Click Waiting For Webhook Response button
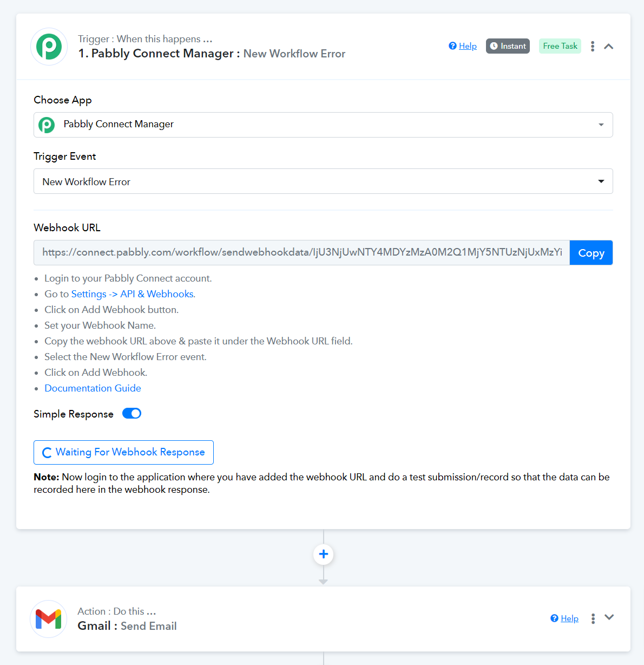644x665 pixels. (123, 452)
